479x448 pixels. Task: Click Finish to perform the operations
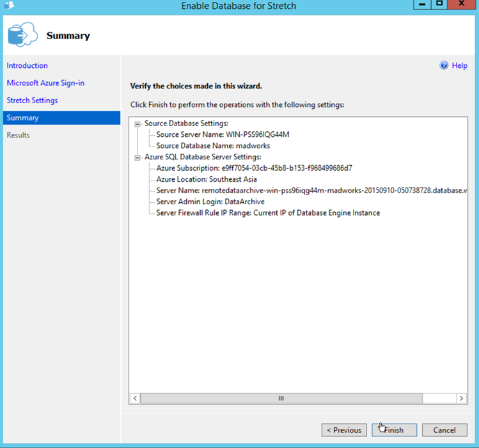point(395,430)
